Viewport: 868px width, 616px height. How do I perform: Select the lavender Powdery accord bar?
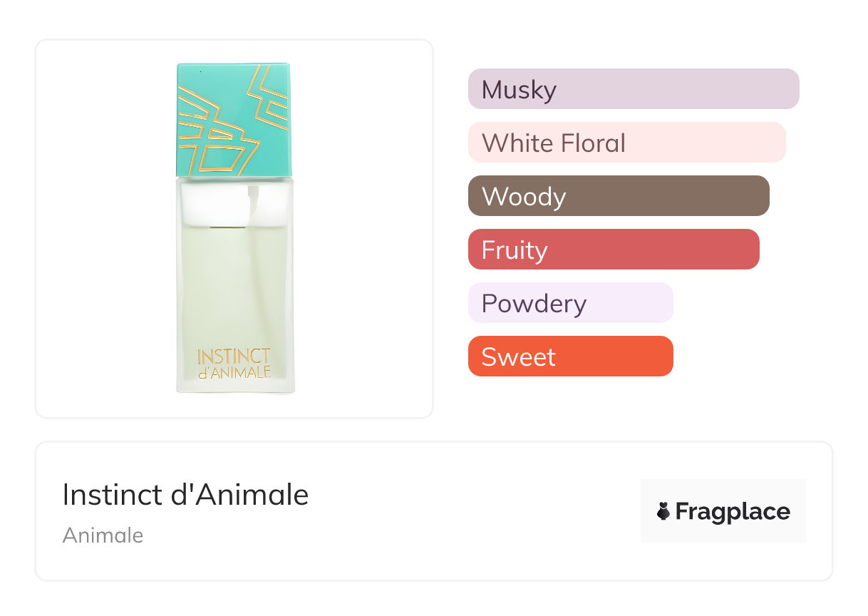click(570, 303)
